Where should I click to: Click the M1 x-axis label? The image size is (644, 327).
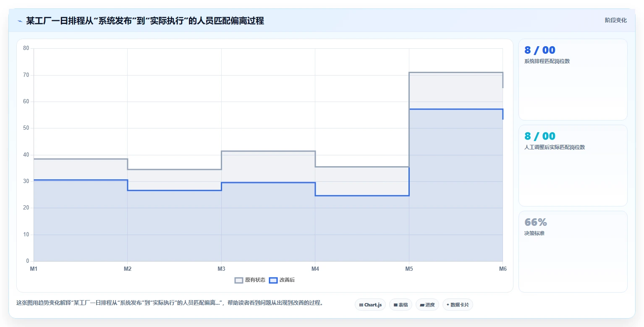pos(34,269)
